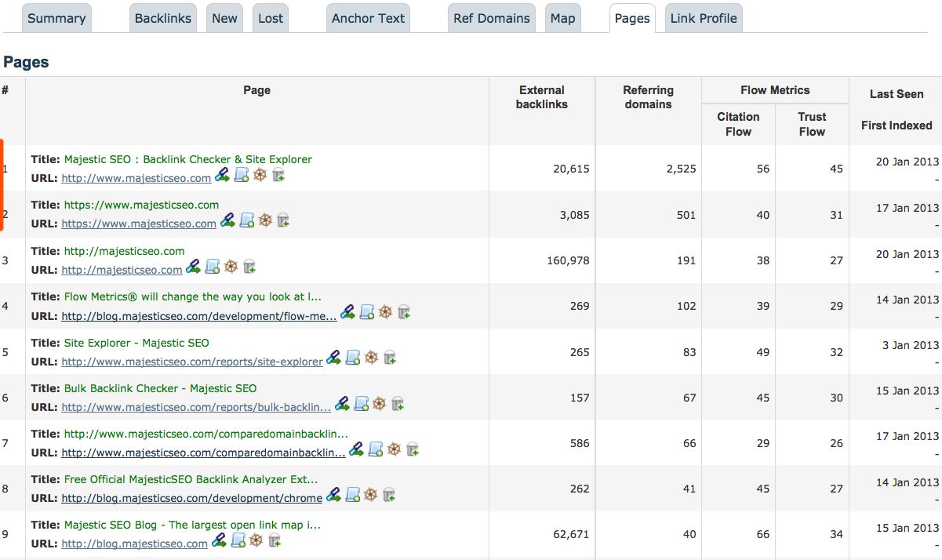Viewport: 942px width, 560px height.
Task: Click the Trust Flow column header
Action: (x=812, y=124)
